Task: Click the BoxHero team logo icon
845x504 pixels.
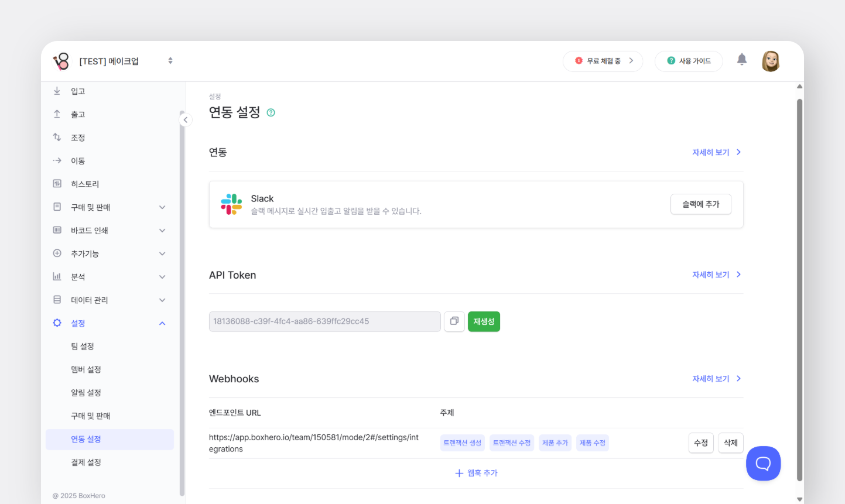Action: (61, 61)
